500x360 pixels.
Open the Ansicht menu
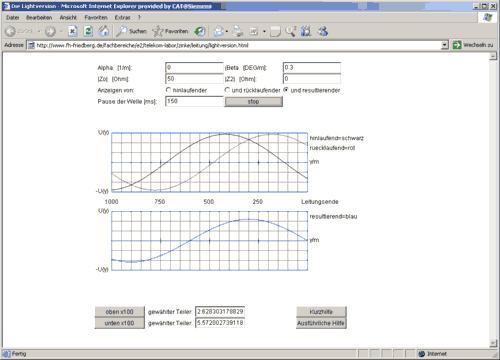68,17
